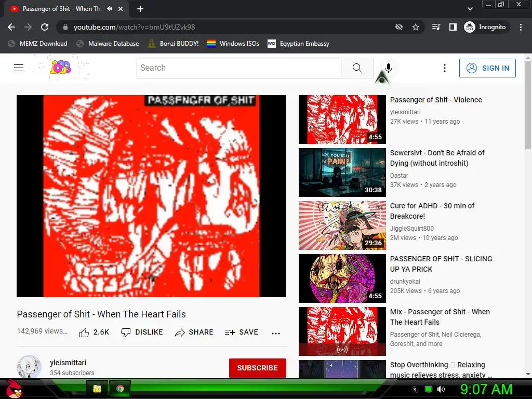532x399 pixels.
Task: Open Cure for ADHD title link
Action: pyautogui.click(x=432, y=211)
